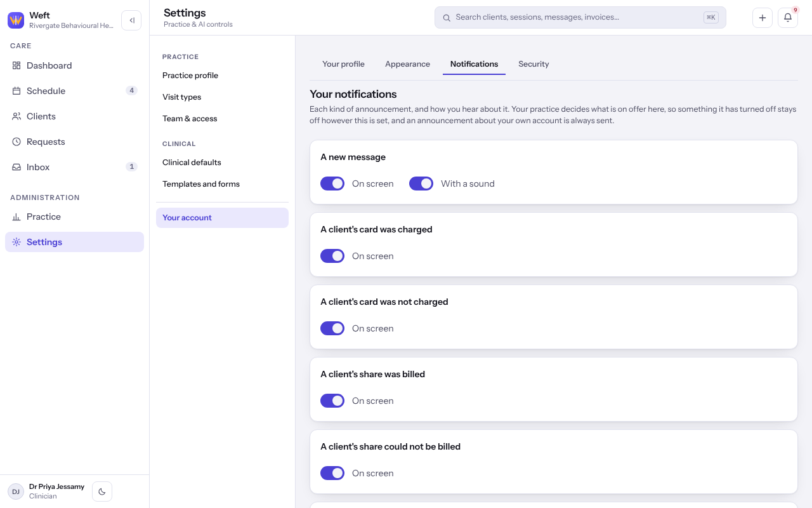812x508 pixels.
Task: Open Clinical defaults settings
Action: click(222, 163)
